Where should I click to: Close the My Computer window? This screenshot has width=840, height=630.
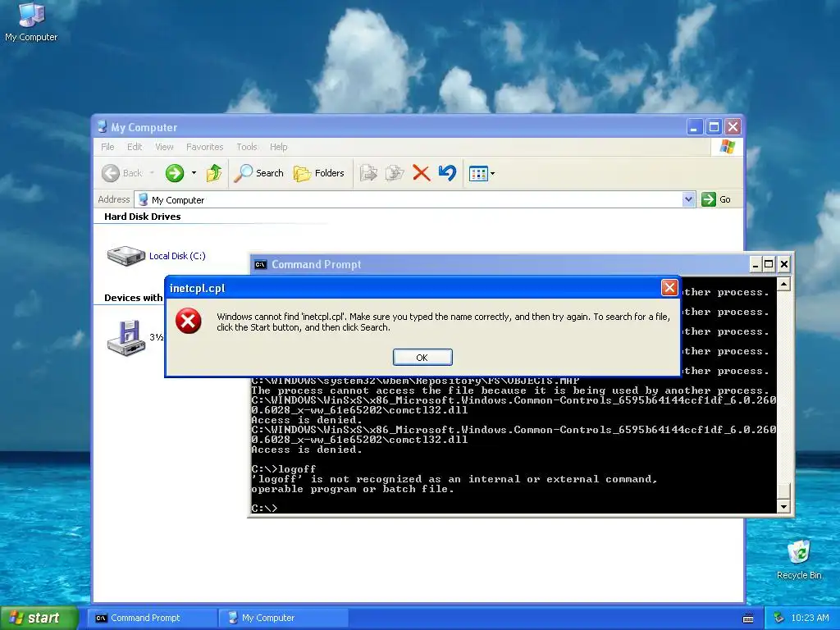click(733, 127)
